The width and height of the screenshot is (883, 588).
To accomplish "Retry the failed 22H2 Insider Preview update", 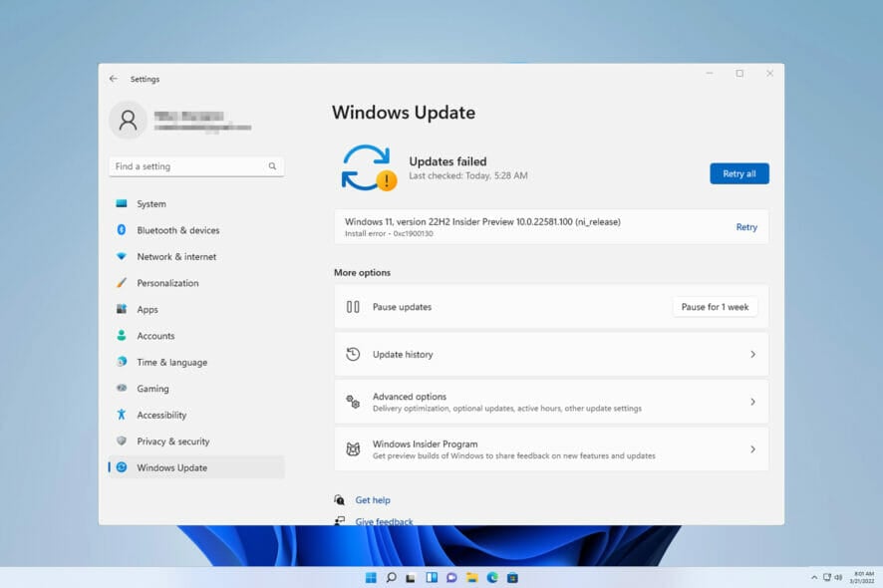I will point(746,227).
